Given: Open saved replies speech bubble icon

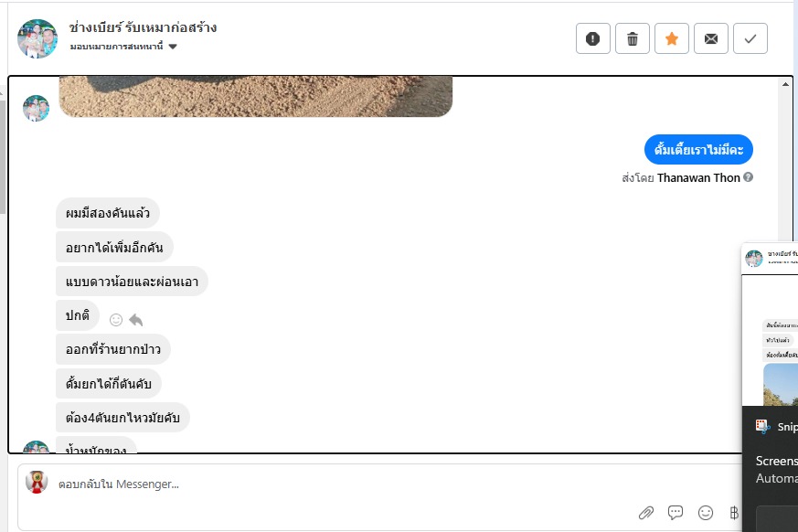Looking at the screenshot, I should click(676, 513).
